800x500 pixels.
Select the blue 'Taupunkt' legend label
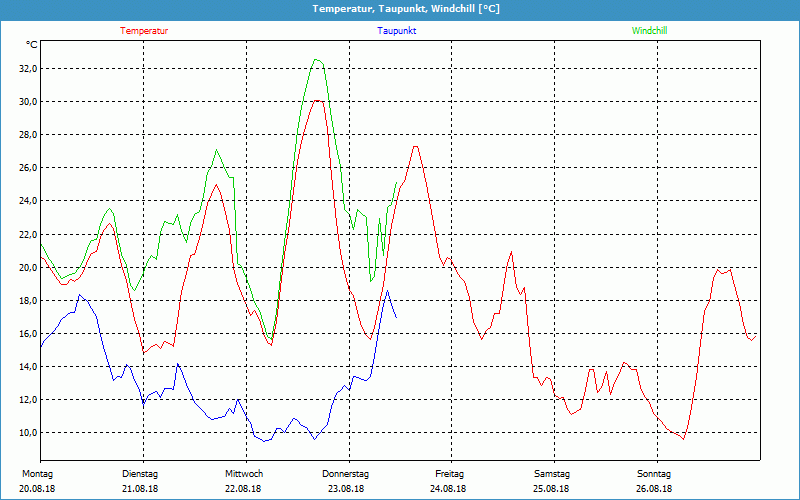(x=397, y=31)
